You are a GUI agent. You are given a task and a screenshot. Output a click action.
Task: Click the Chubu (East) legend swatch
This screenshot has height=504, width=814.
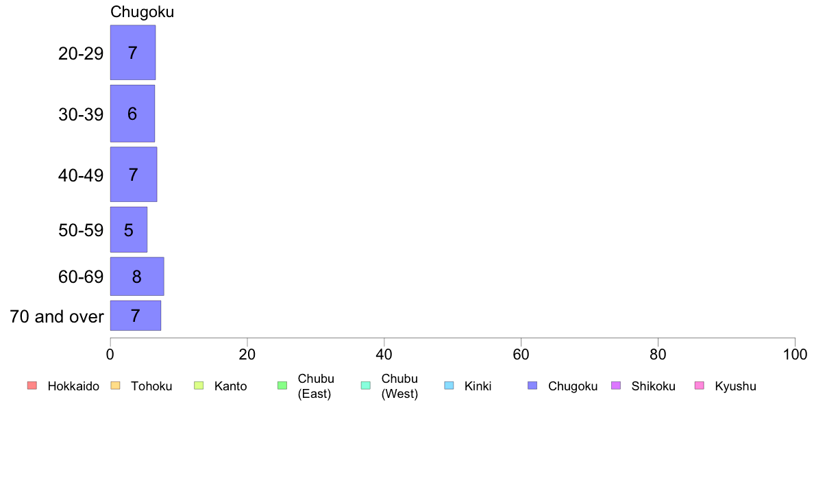pyautogui.click(x=282, y=385)
